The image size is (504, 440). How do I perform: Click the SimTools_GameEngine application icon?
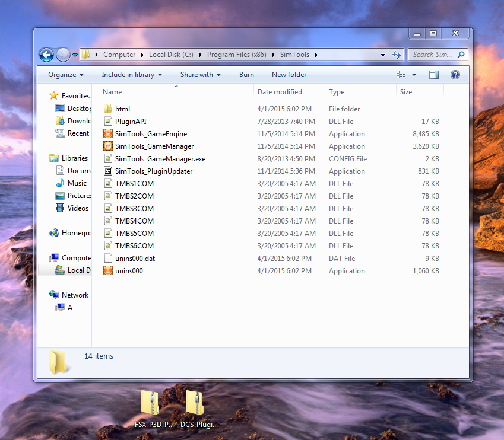tap(107, 134)
